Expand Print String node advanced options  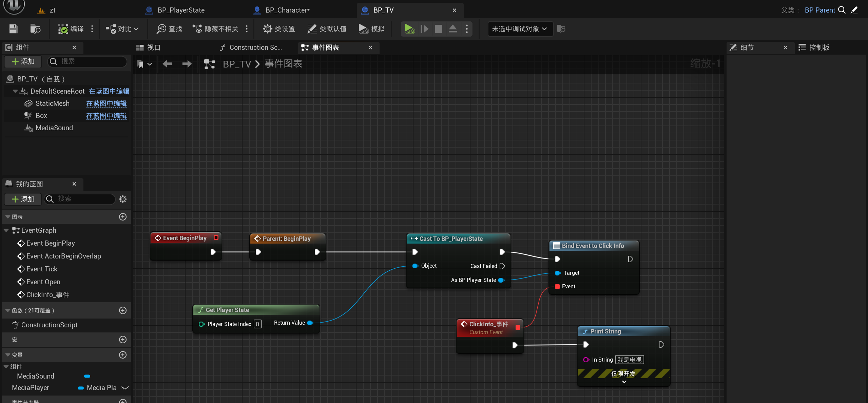(x=624, y=382)
